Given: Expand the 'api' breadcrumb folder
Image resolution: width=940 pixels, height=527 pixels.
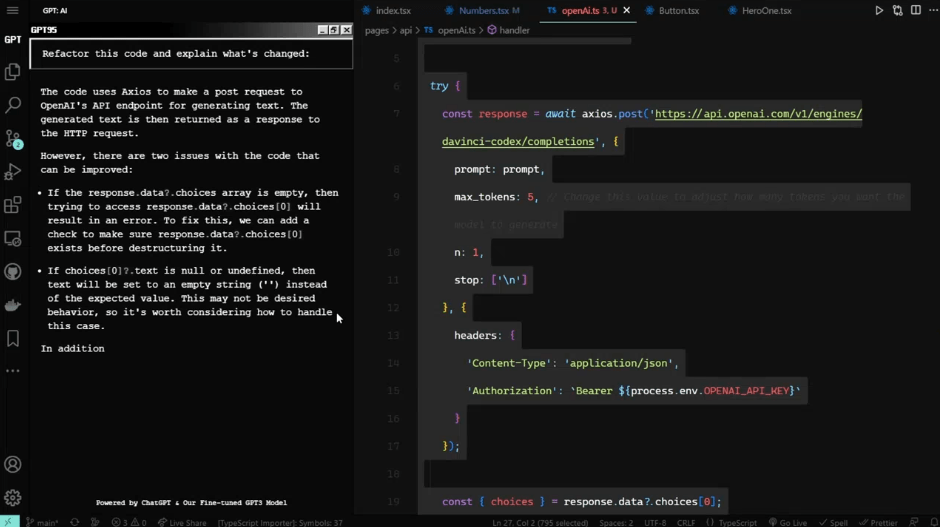Looking at the screenshot, I should 406,31.
